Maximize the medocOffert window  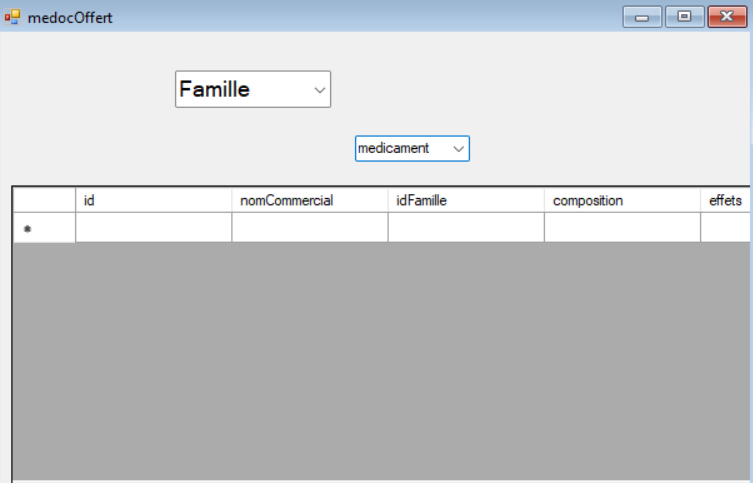pos(684,17)
